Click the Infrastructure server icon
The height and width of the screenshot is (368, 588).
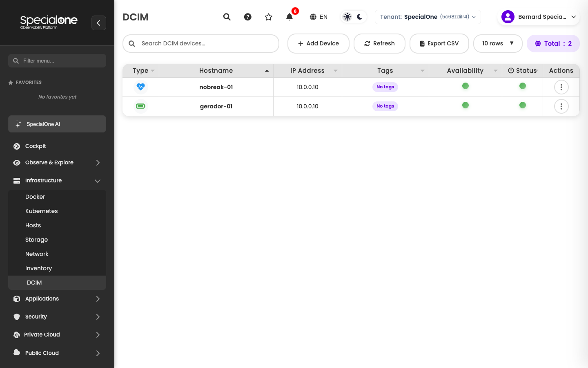point(17,180)
